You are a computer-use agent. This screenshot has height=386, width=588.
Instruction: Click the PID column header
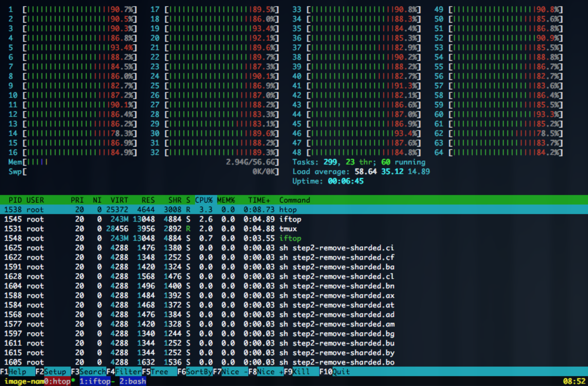(x=15, y=200)
